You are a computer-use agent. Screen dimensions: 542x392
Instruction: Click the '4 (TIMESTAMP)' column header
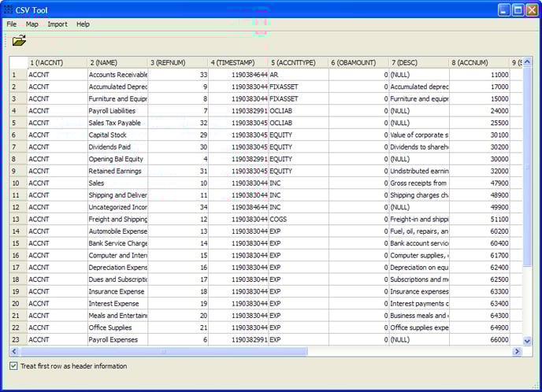click(238, 62)
